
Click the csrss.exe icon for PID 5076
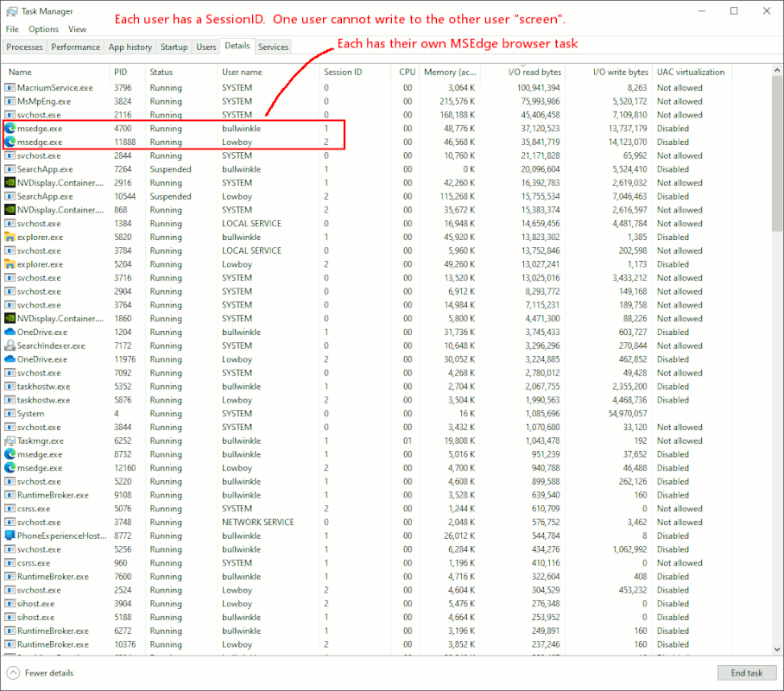(9, 509)
